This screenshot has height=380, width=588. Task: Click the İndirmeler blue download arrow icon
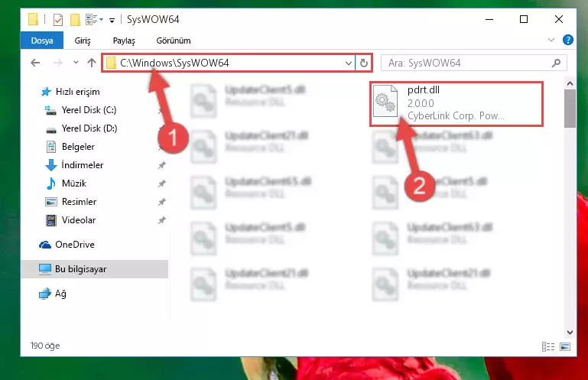pos(51,165)
